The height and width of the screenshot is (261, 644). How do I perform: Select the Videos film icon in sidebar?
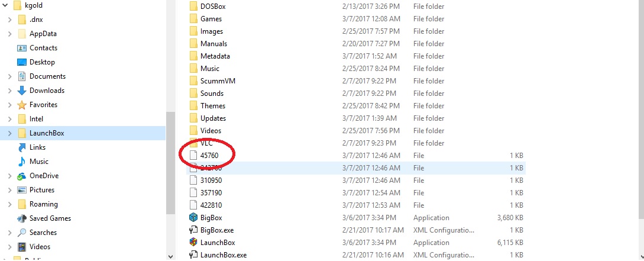(22, 247)
